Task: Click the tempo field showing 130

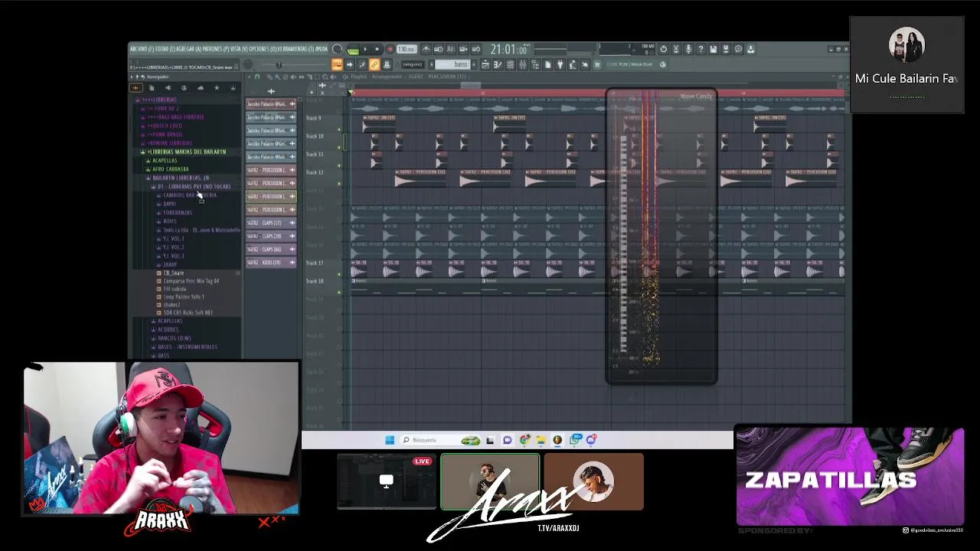Action: [x=407, y=49]
